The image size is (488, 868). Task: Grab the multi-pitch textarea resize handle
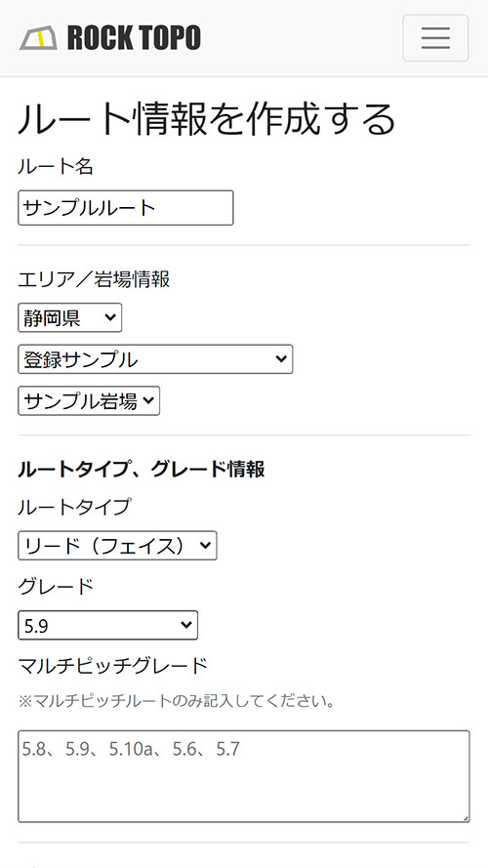coord(465,817)
